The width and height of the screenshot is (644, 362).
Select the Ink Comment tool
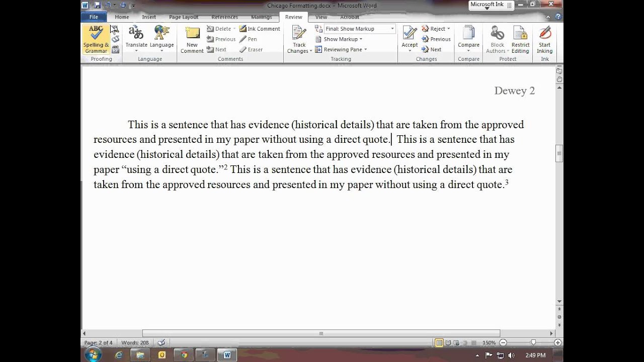click(x=259, y=29)
